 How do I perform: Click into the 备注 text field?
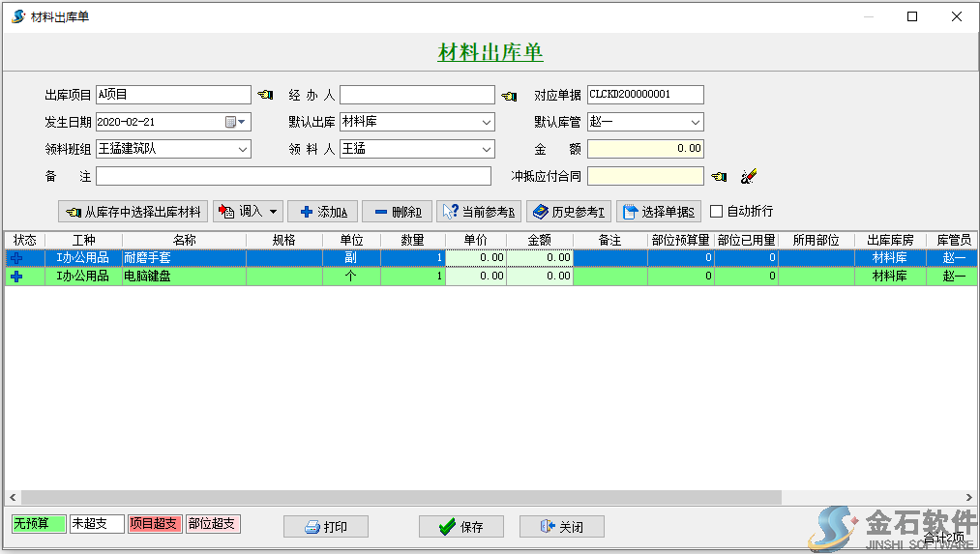click(x=293, y=176)
